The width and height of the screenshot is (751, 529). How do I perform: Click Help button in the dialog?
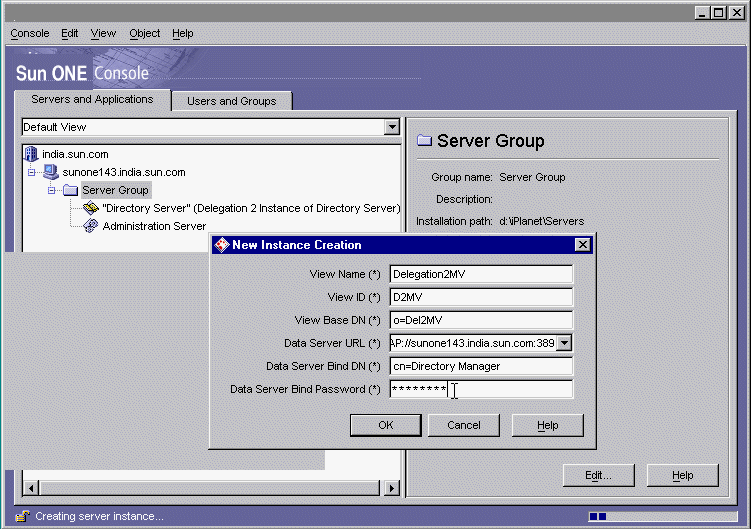[547, 426]
